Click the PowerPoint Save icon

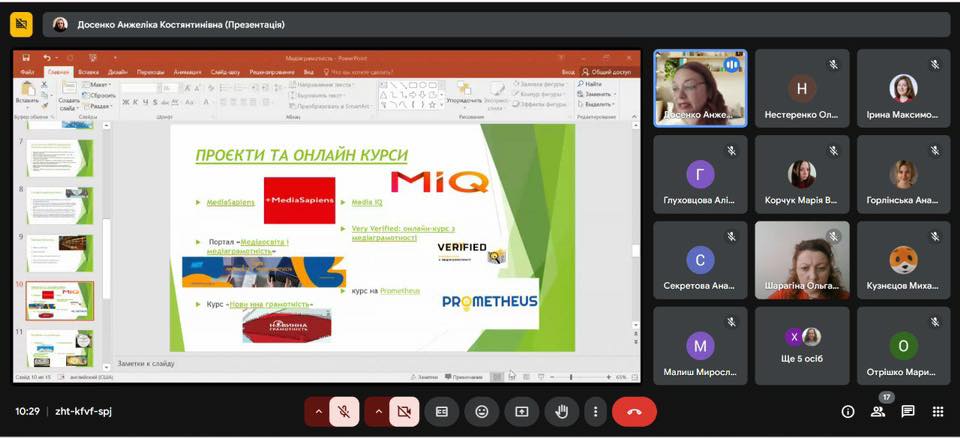point(26,58)
